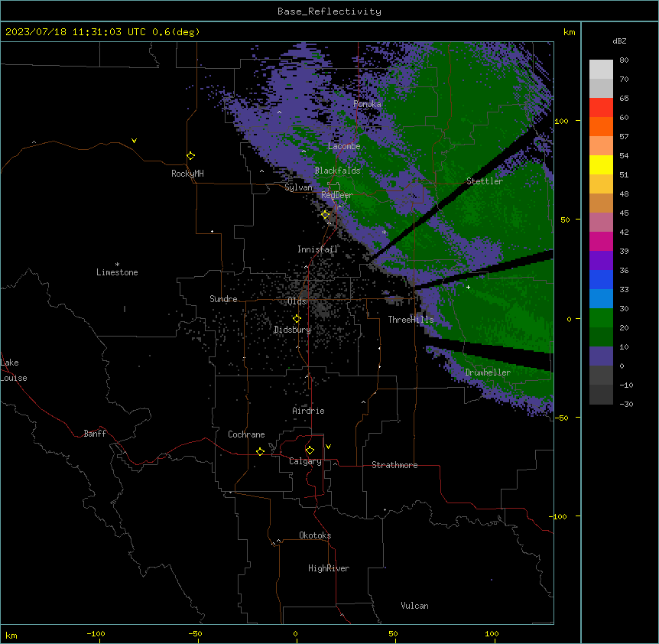Click the yellow diamond marker above Calgary
Image resolution: width=659 pixels, height=644 pixels.
(x=310, y=450)
